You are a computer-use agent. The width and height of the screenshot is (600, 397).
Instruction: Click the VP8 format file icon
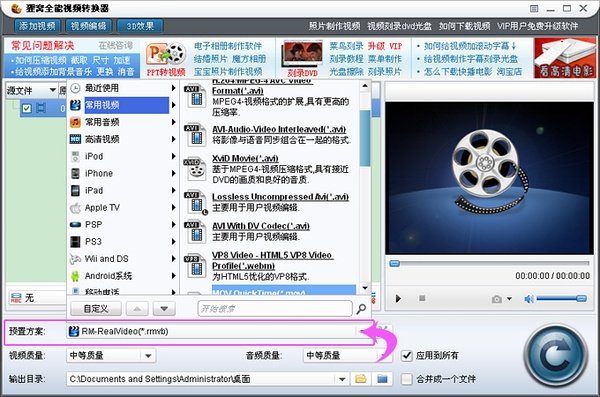pyautogui.click(x=195, y=266)
